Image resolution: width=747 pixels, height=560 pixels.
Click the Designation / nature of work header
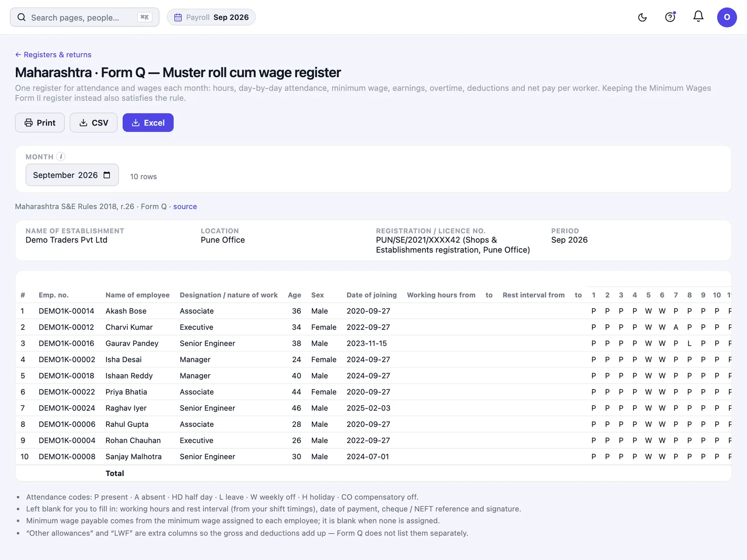click(229, 295)
